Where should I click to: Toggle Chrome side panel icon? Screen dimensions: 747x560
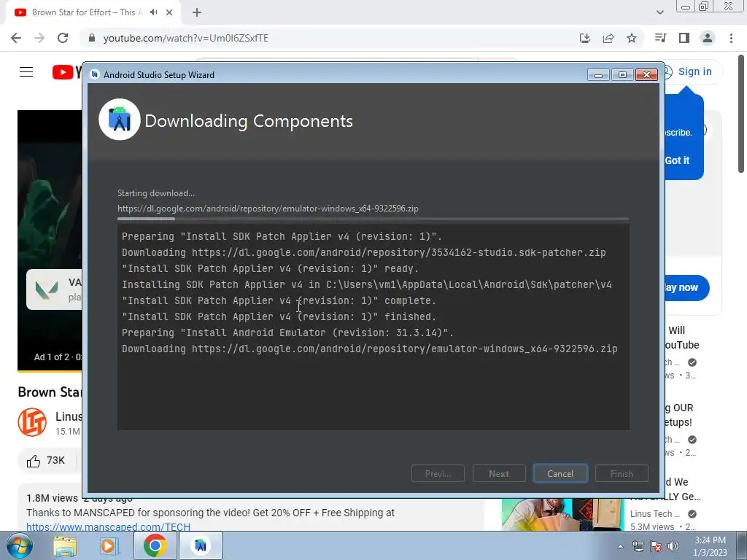click(x=684, y=38)
